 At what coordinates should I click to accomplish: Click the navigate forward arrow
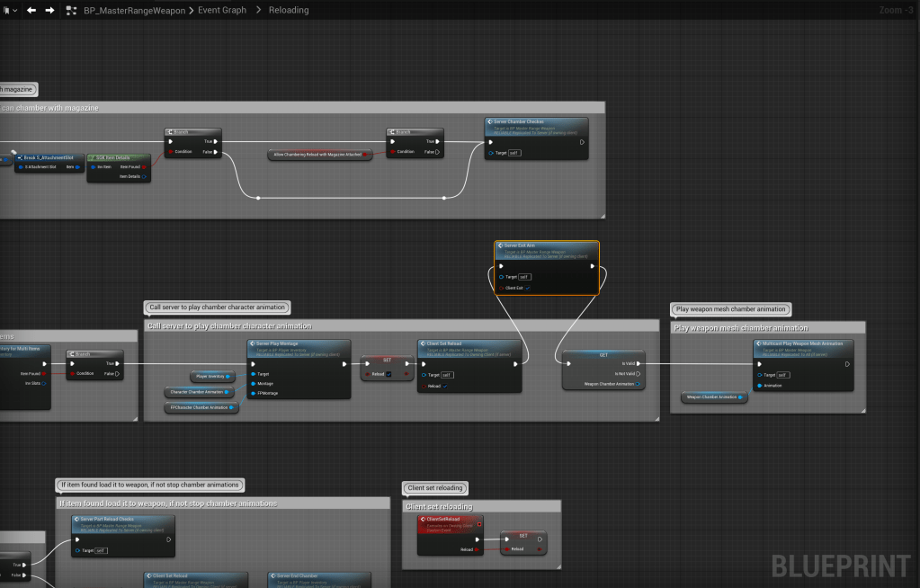click(x=49, y=10)
